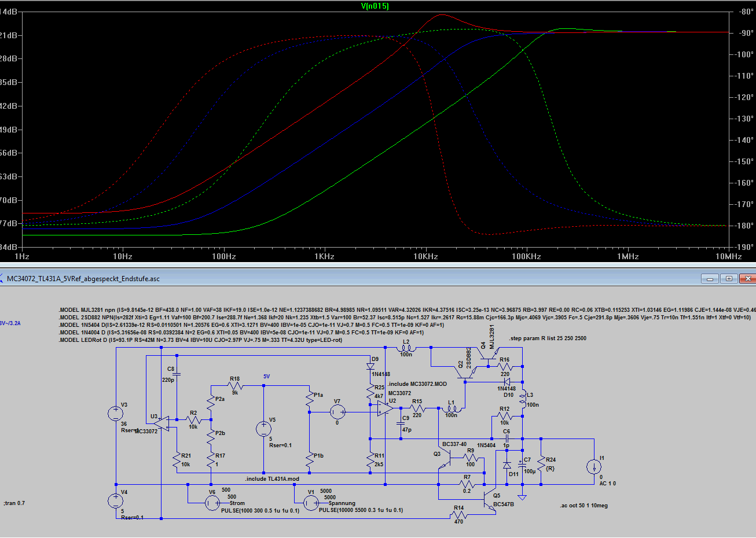The height and width of the screenshot is (538, 756).
Task: Select resistor R25 symbol
Action: 370,392
